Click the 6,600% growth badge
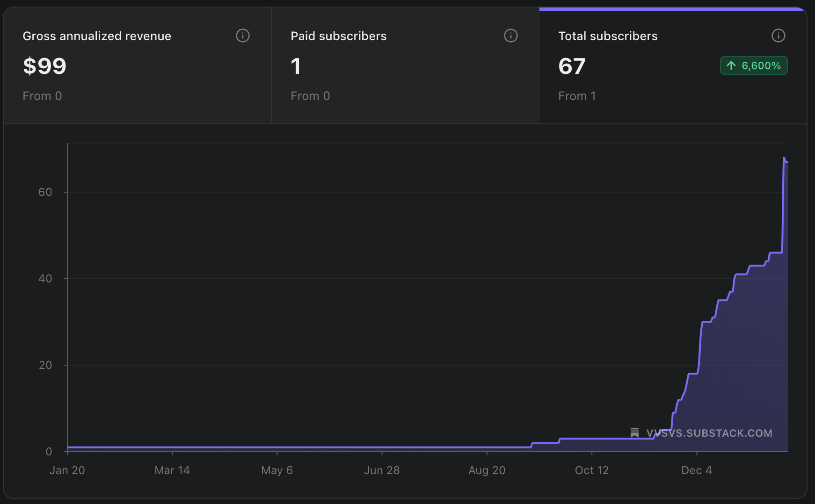The width and height of the screenshot is (815, 504). pos(754,65)
